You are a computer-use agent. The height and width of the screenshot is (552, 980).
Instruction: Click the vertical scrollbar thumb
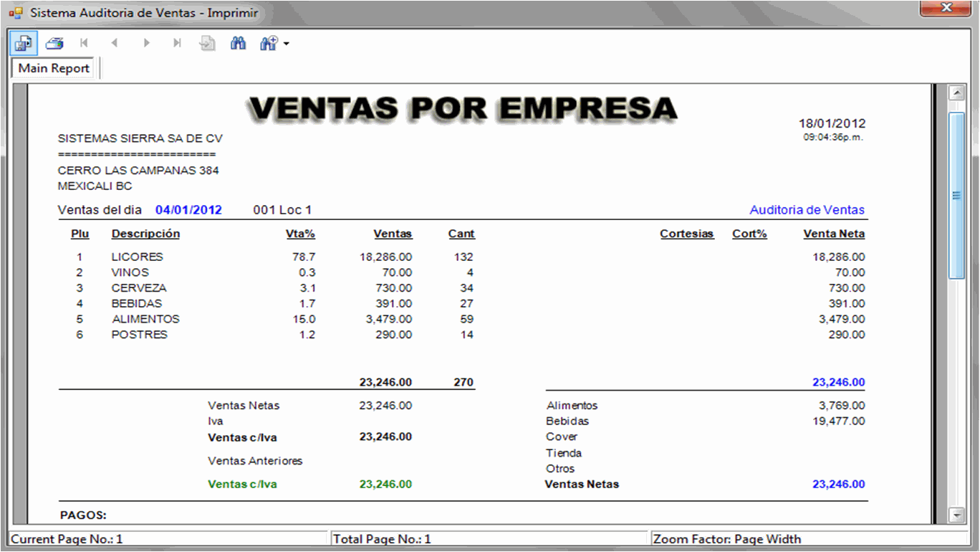point(956,195)
